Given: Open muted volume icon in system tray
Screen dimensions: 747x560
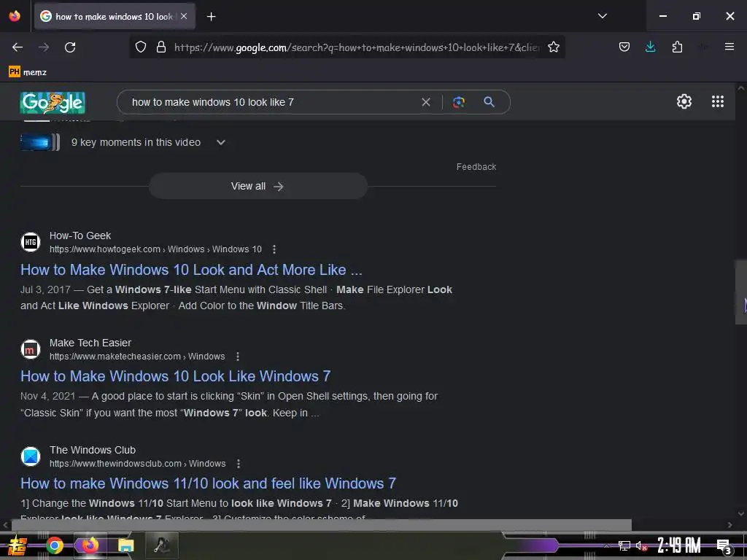Looking at the screenshot, I should pos(642,545).
